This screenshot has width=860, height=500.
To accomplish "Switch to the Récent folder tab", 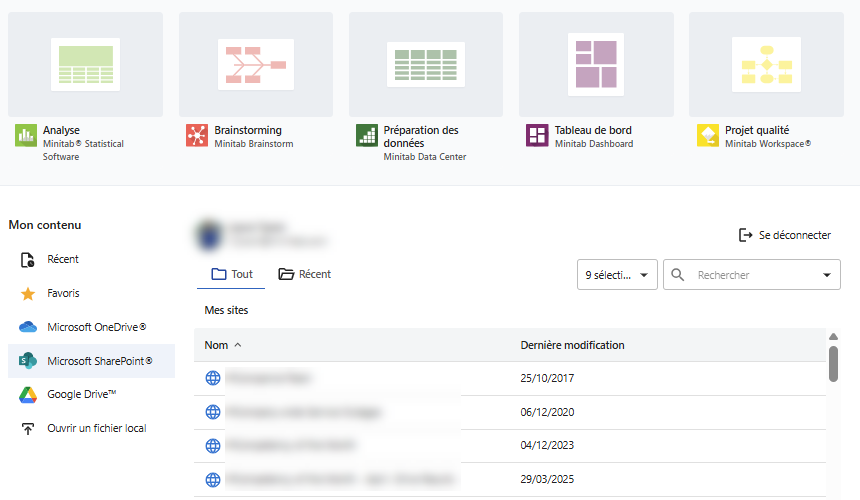I will 304,274.
